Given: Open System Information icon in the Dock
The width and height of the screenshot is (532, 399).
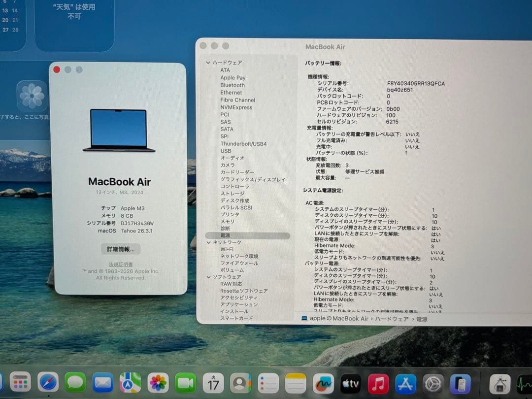Looking at the screenshot, I should click(x=500, y=384).
